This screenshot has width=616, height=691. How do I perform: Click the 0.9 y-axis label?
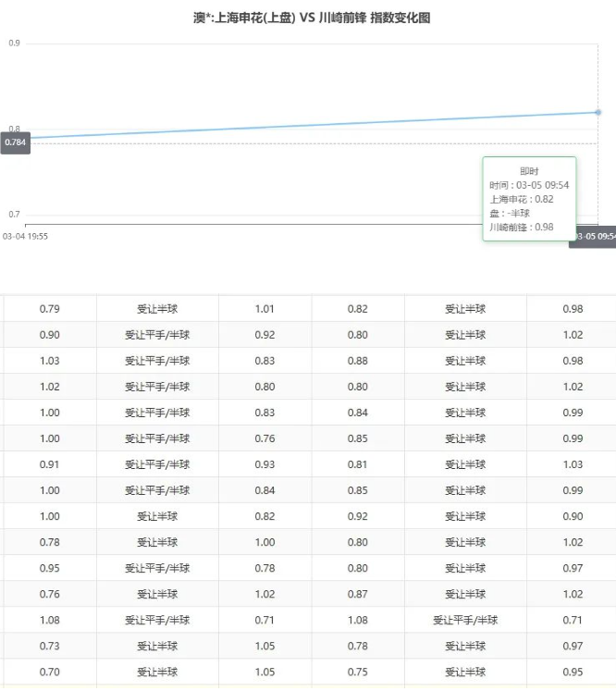point(15,43)
